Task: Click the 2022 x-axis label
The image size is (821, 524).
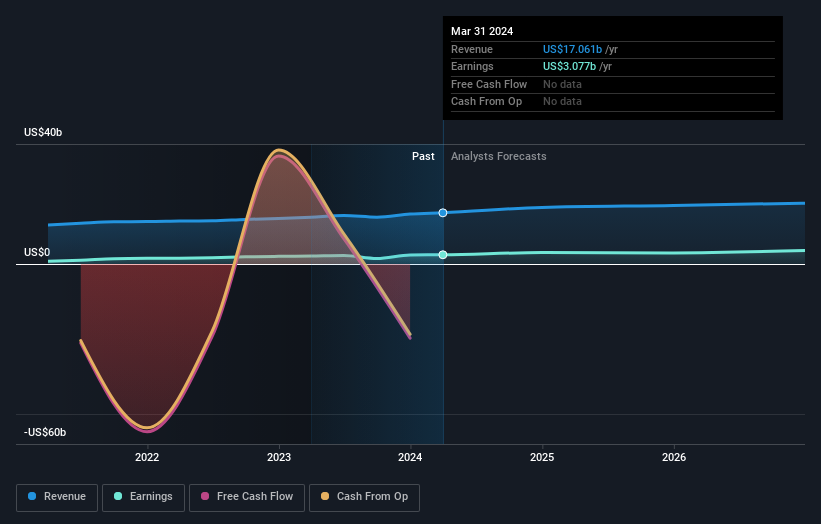Action: coord(147,457)
